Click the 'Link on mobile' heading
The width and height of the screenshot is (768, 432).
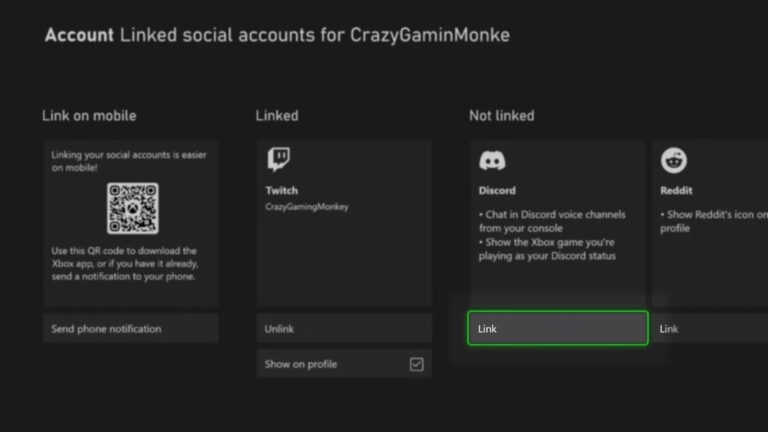[x=89, y=116]
